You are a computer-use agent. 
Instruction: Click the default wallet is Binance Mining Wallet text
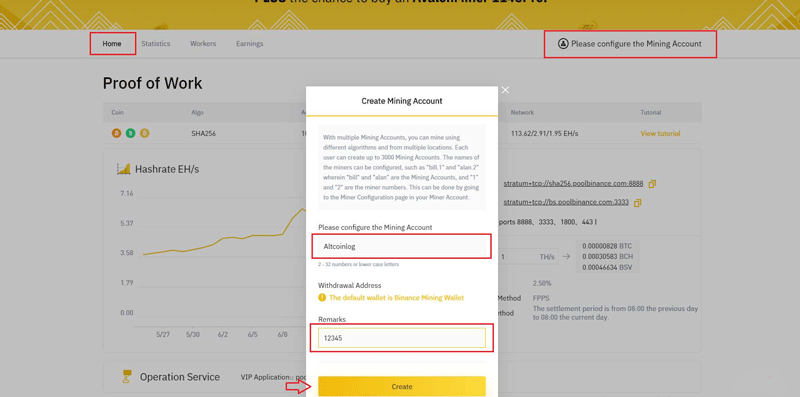[x=396, y=297]
